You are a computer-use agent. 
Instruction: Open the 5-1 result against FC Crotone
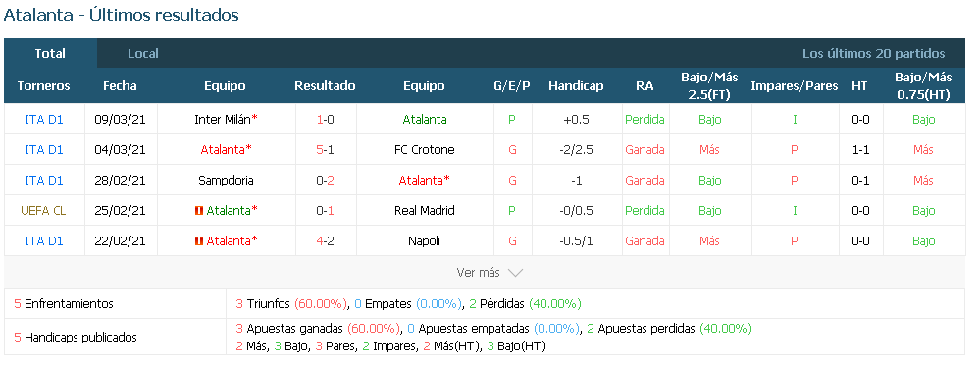[x=325, y=150]
